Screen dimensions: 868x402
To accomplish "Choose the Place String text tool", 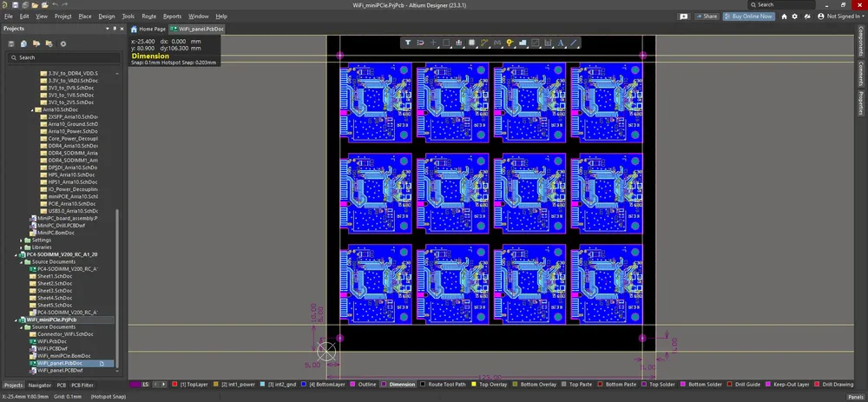I will pos(560,43).
